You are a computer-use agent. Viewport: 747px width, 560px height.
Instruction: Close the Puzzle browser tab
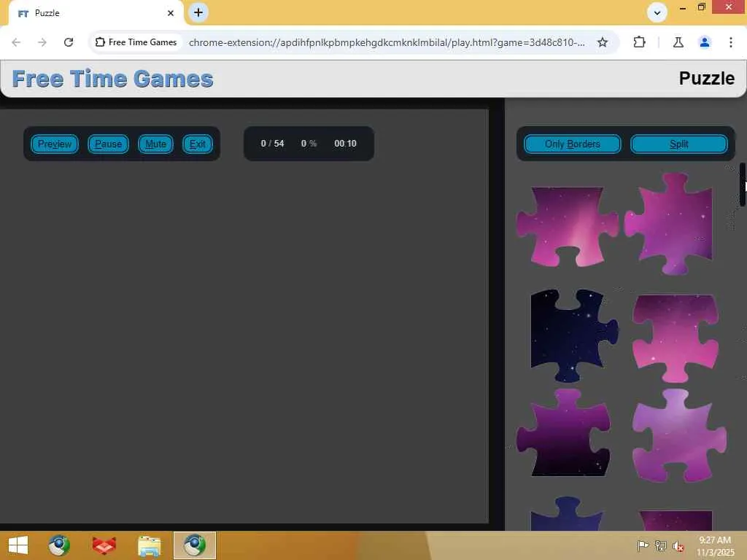[x=171, y=13]
